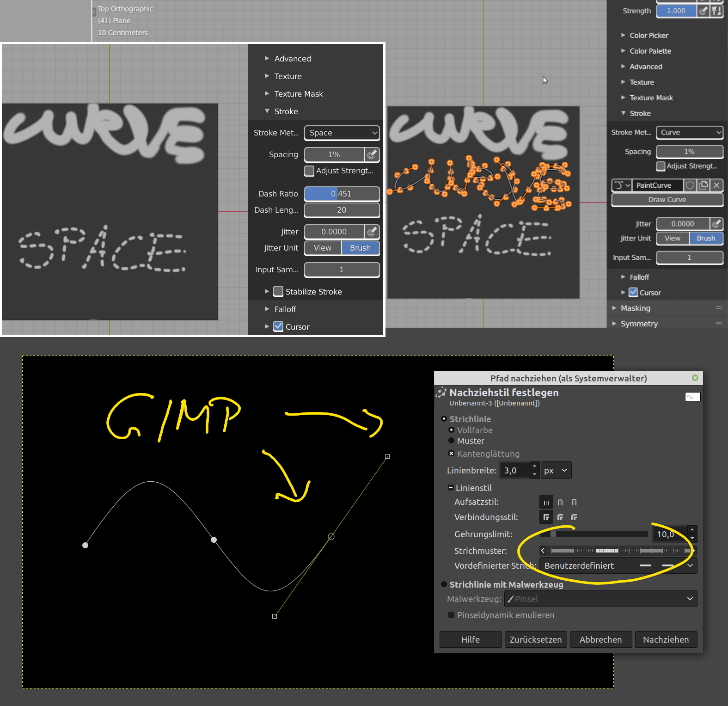Select the butt cap style icon for Aufsatzstil
728x706 pixels.
(x=546, y=502)
